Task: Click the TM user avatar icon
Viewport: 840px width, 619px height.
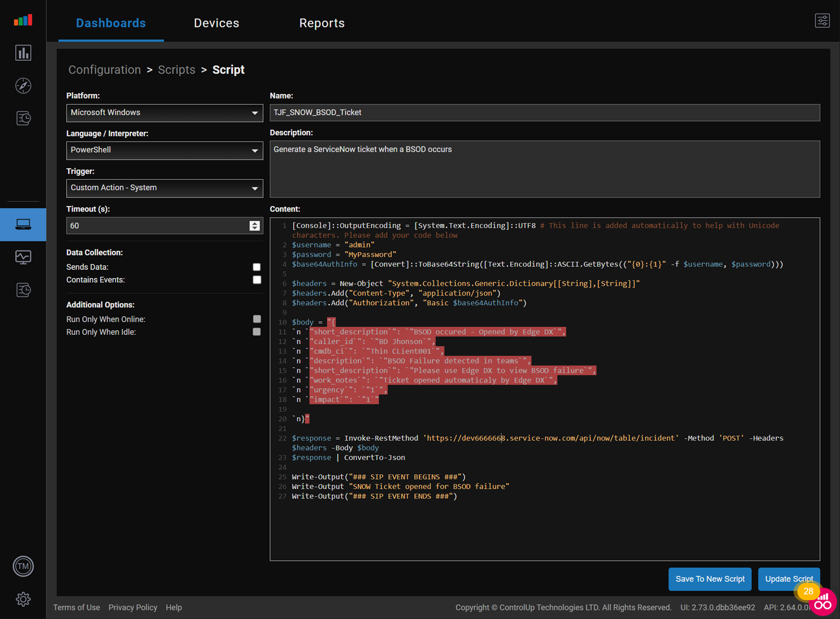Action: (23, 566)
